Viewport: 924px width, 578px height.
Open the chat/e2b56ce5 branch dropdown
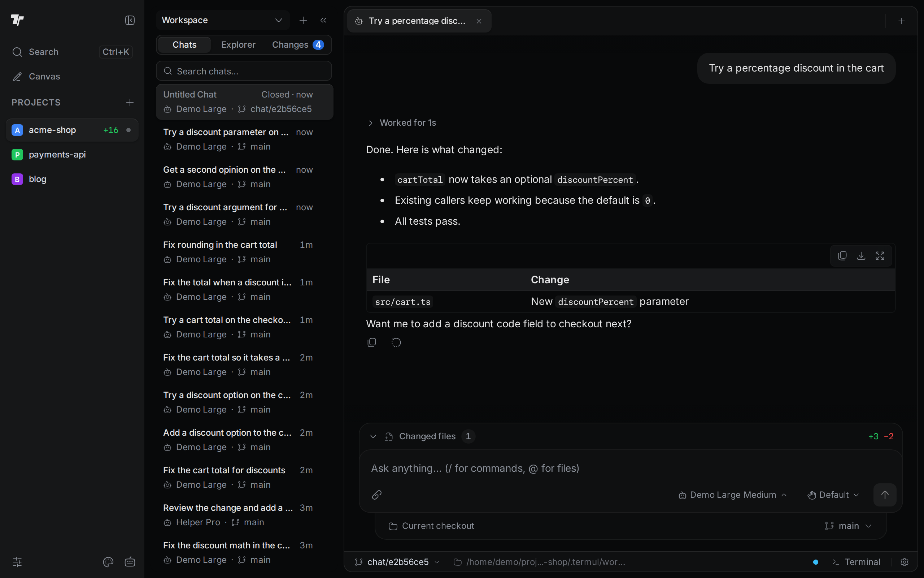(x=397, y=562)
